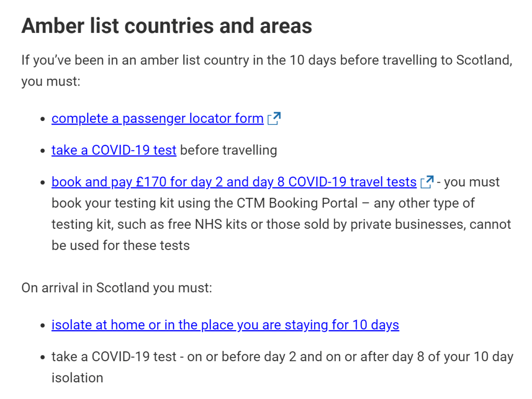Click bullet marker beside 'isolate at home' link
Viewport: 532px width, 399px height.
coord(42,325)
